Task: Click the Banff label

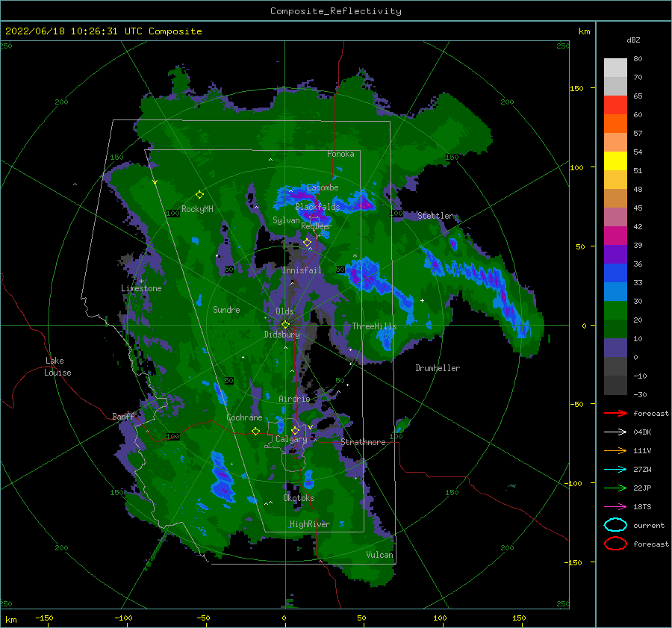Action: [123, 416]
